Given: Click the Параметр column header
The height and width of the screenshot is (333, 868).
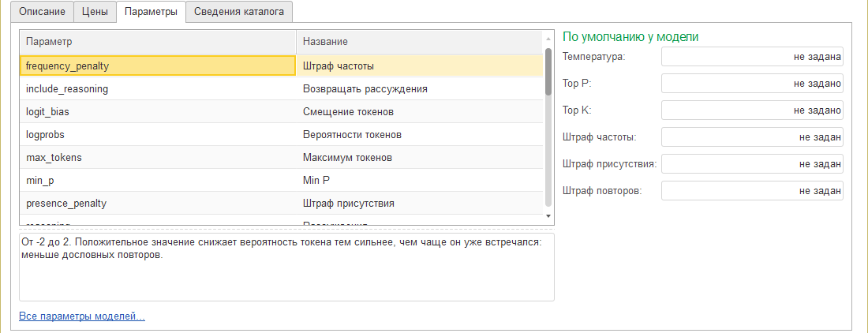Looking at the screenshot, I should tap(158, 42).
